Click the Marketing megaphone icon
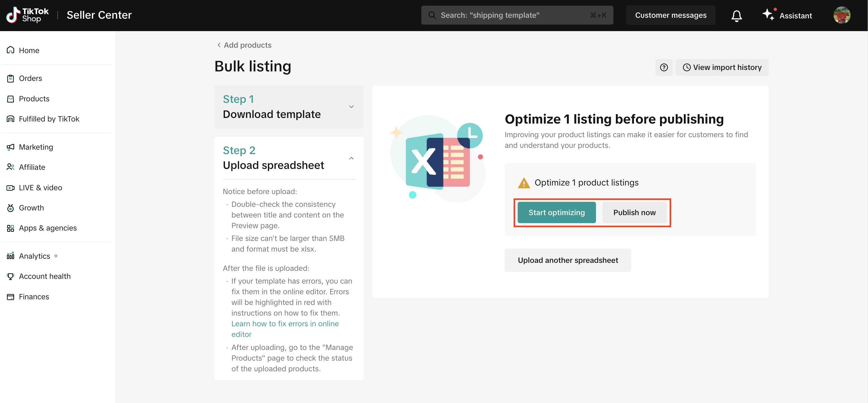The image size is (868, 403). click(10, 147)
